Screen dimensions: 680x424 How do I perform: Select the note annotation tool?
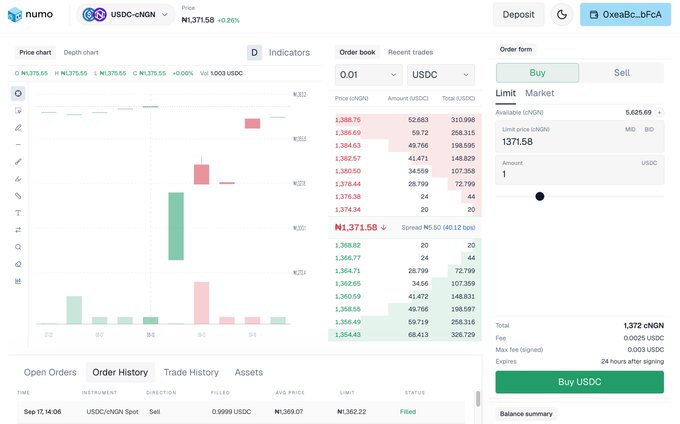(x=18, y=111)
